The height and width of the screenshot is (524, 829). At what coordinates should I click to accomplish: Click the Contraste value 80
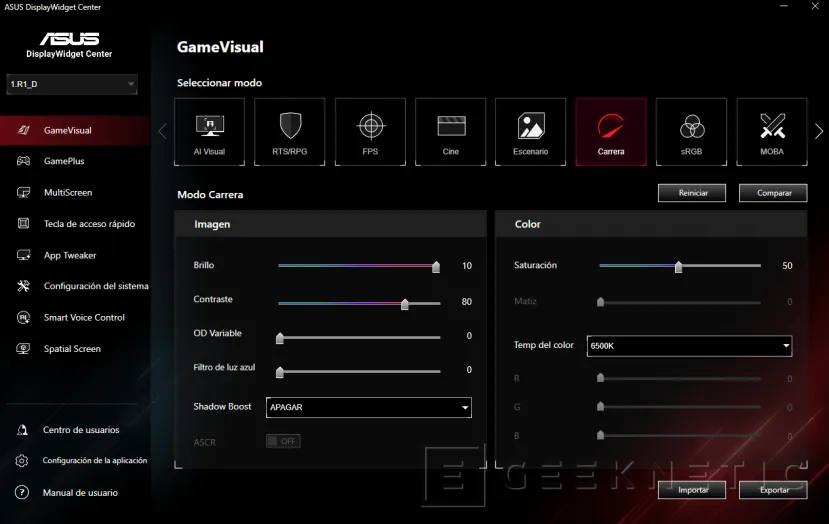coord(466,302)
